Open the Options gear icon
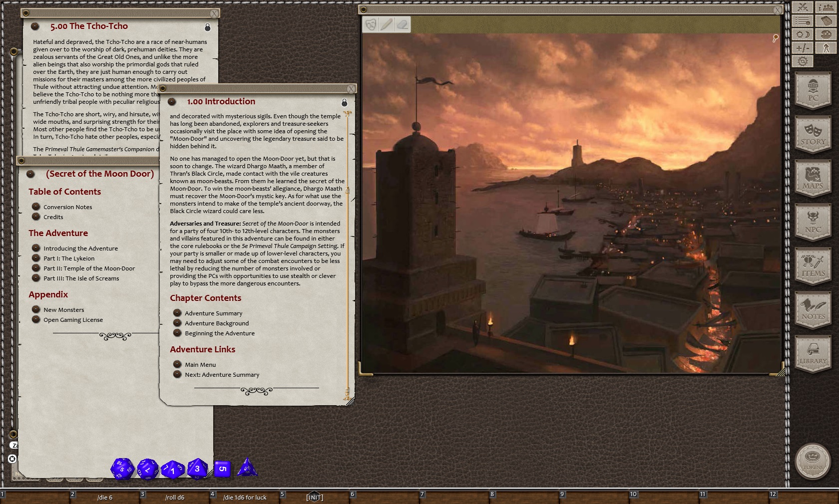The image size is (839, 504). coord(803,61)
